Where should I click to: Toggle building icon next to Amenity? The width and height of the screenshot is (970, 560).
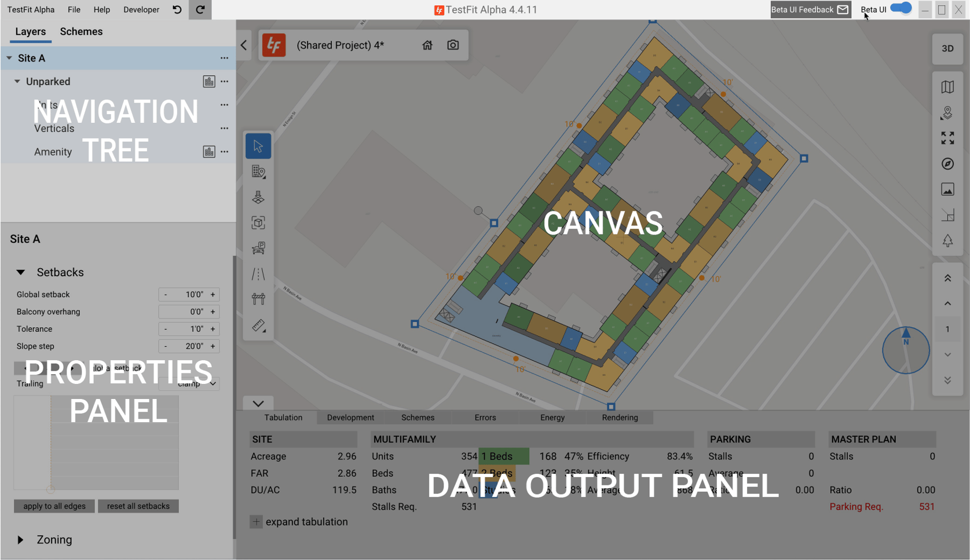tap(209, 151)
